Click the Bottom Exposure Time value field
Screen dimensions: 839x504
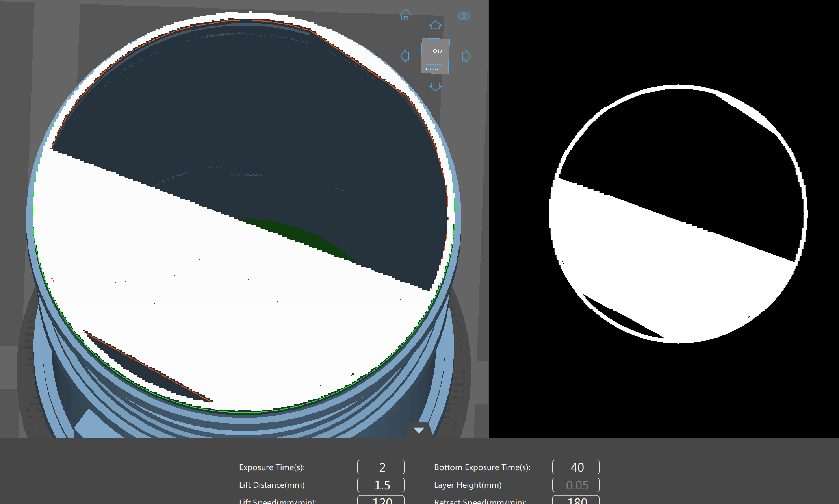click(x=575, y=467)
